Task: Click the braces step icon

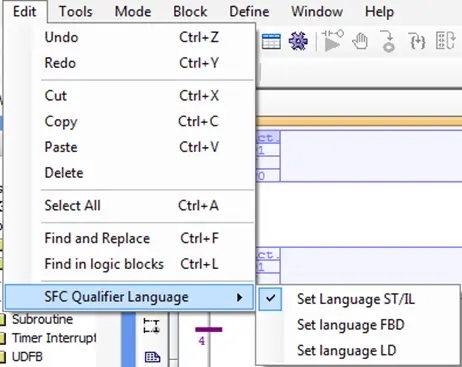Action: [416, 42]
